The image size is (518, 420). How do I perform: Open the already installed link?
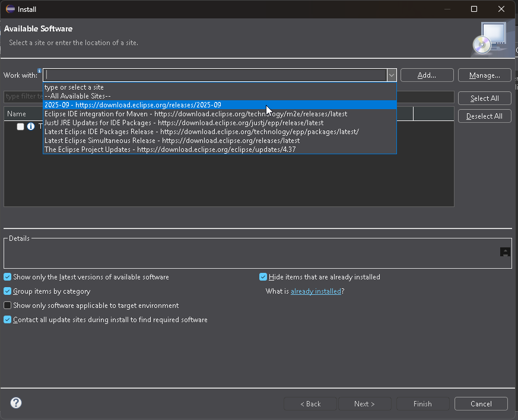316,291
